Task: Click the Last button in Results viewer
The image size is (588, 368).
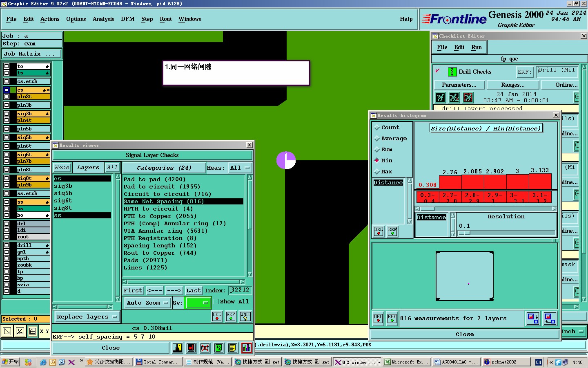Action: [x=194, y=291]
